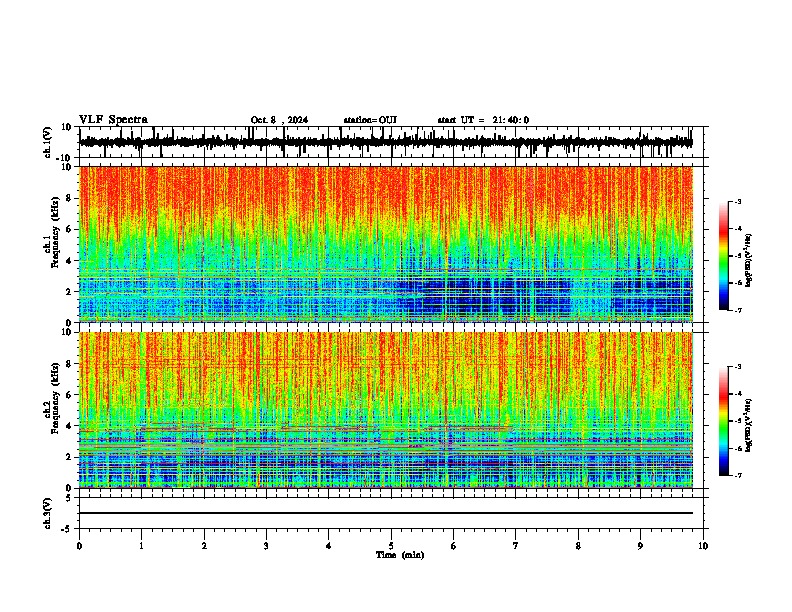The height and width of the screenshot is (612, 792).
Task: Click the ch.2 spectrogram color scale bar
Action: [x=724, y=421]
